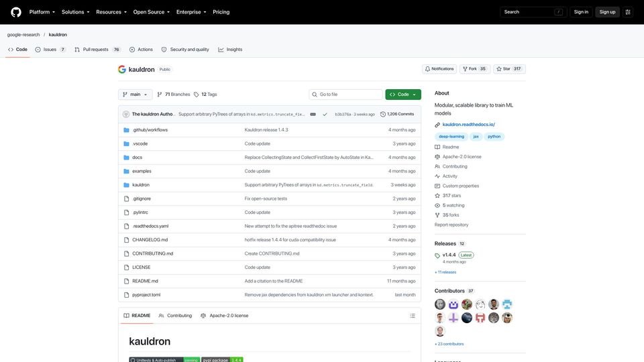The width and height of the screenshot is (644, 362).
Task: Open the green Code dropdown button
Action: (x=403, y=95)
